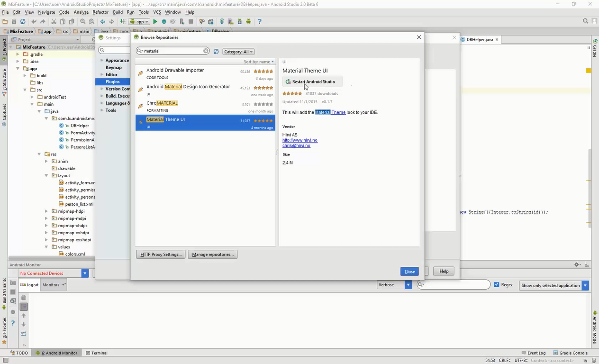Click the Manage repositories button
This screenshot has height=364, width=599.
213,255
